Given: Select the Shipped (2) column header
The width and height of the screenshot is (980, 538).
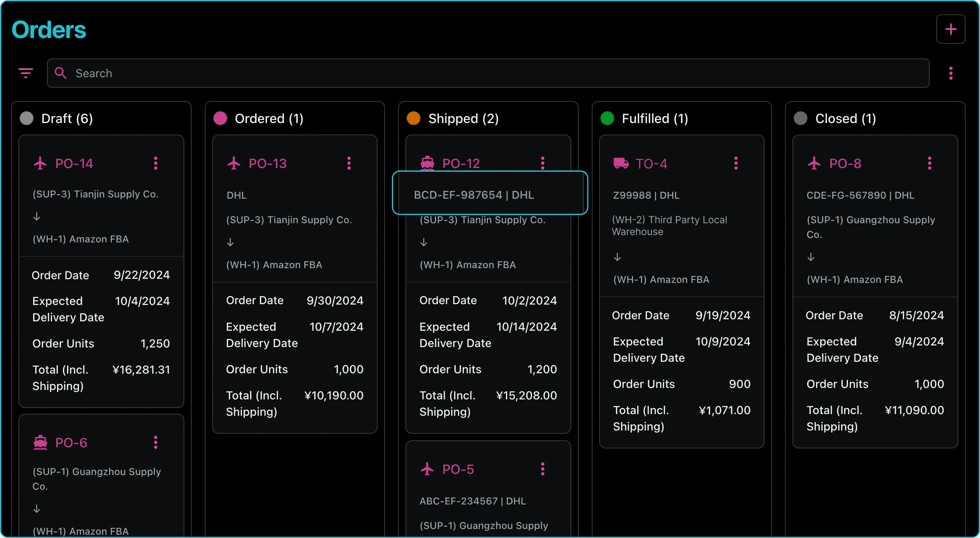Looking at the screenshot, I should coord(463,119).
